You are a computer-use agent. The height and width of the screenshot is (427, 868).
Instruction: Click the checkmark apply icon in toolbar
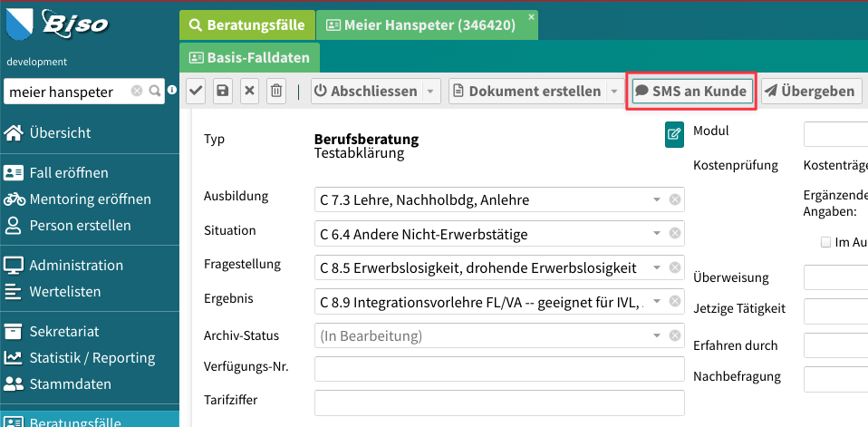point(196,92)
